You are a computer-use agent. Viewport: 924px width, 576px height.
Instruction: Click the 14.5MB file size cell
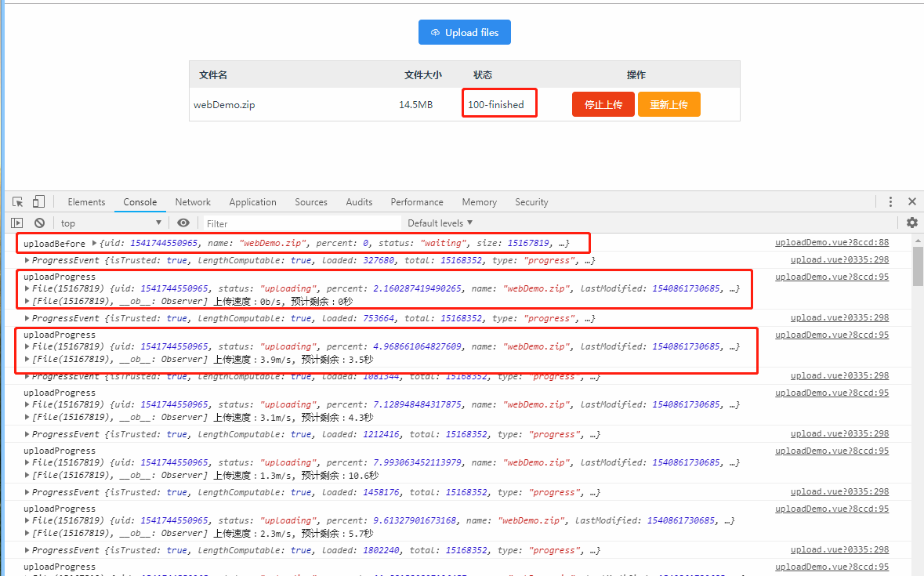[415, 105]
